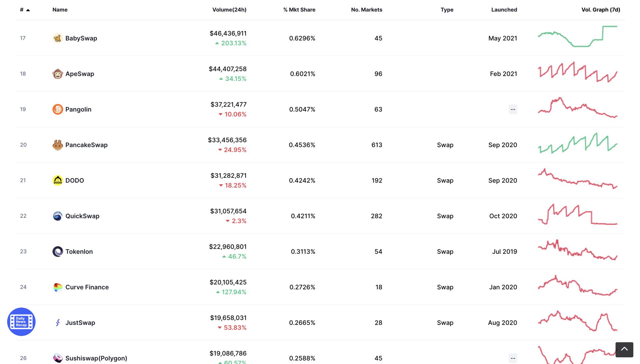Click the ApeSwap monkey icon

pyautogui.click(x=58, y=74)
